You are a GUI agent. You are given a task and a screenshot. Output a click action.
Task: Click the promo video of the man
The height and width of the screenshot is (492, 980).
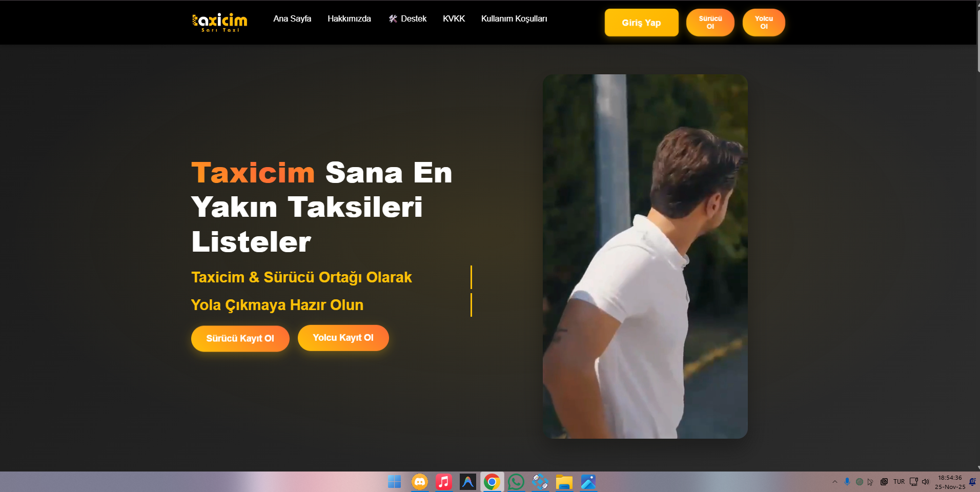(645, 256)
